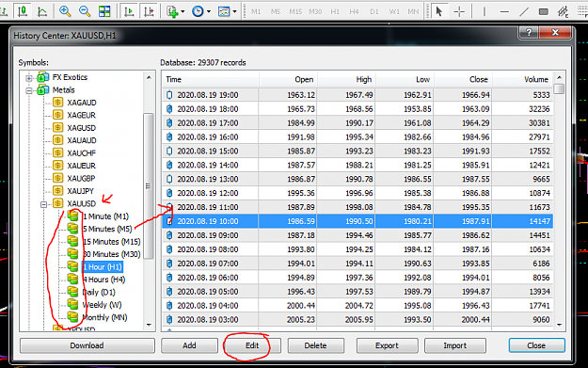This screenshot has width=588, height=368.
Task: Select the arrow cursor tool
Action: tap(438, 11)
